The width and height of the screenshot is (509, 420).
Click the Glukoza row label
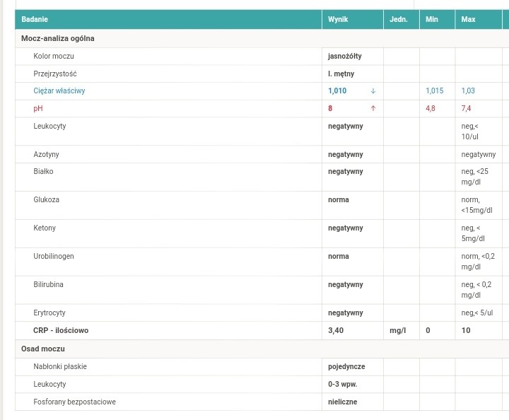[x=47, y=200]
